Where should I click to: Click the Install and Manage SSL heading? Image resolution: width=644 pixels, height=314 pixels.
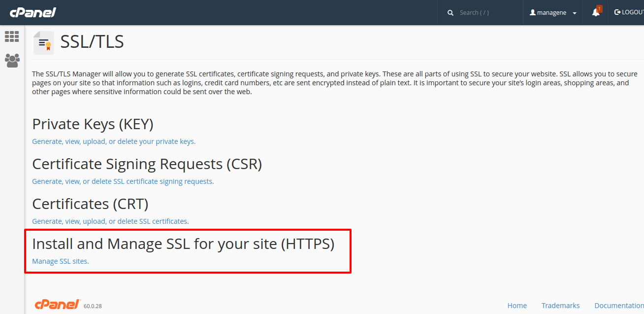click(x=183, y=244)
